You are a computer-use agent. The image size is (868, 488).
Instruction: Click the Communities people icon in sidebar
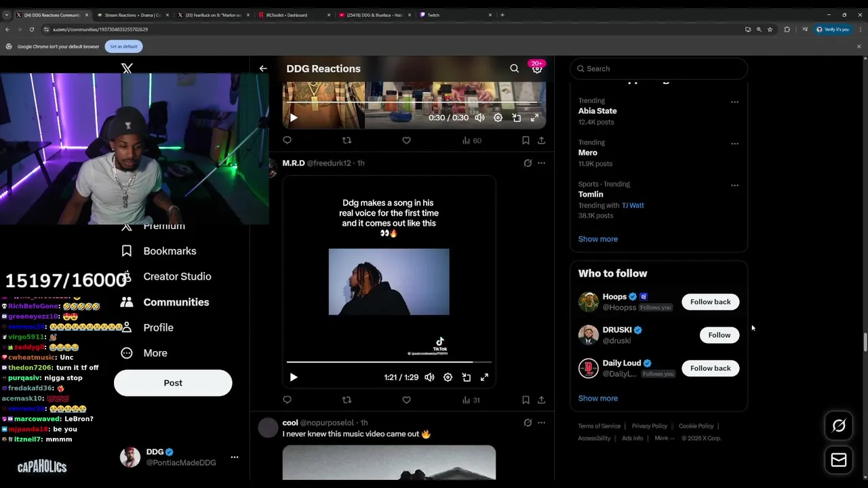point(126,302)
